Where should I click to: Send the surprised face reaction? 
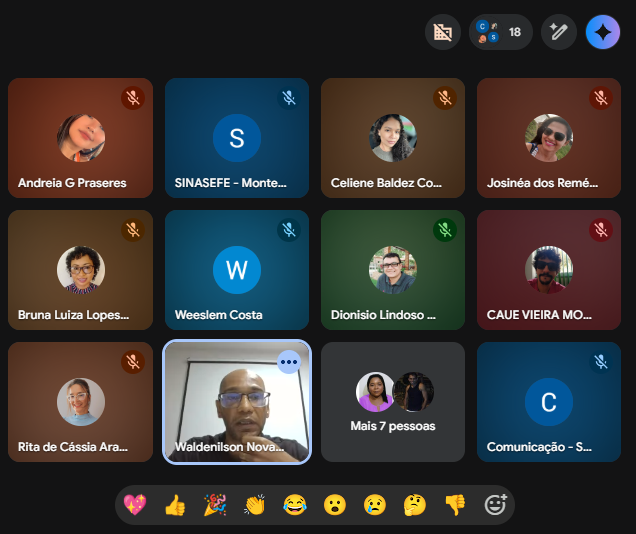(x=335, y=505)
